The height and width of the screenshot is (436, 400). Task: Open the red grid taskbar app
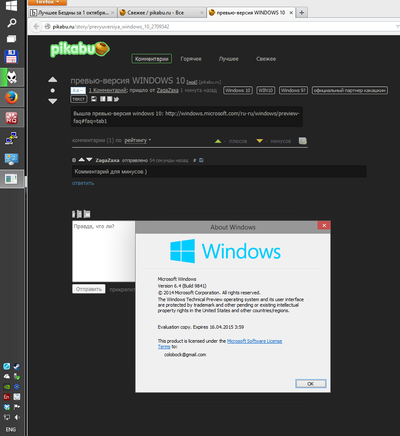click(x=12, y=118)
